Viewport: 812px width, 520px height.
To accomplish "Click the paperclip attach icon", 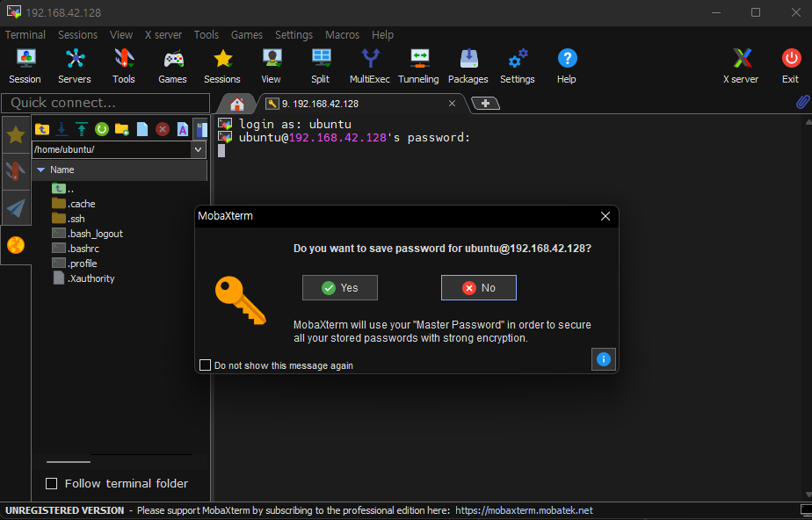I will click(x=802, y=102).
